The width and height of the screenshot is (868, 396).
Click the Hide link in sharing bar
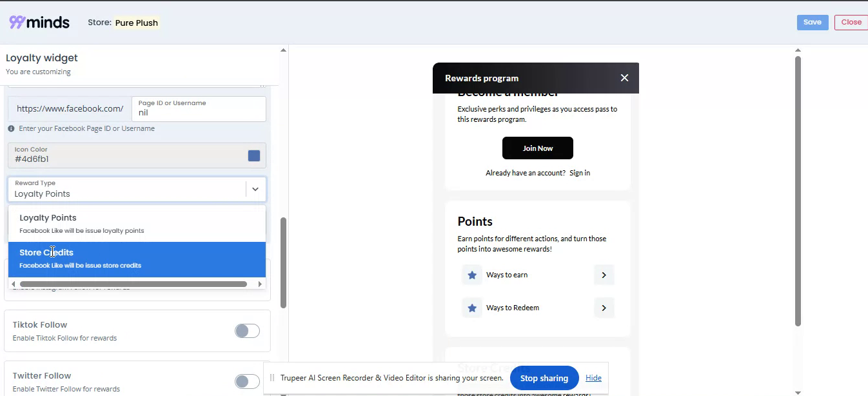tap(593, 378)
